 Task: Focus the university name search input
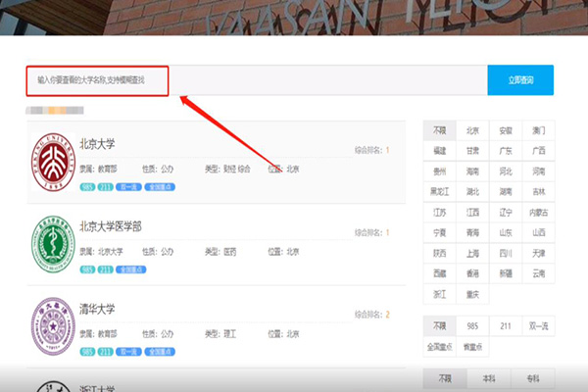(257, 80)
